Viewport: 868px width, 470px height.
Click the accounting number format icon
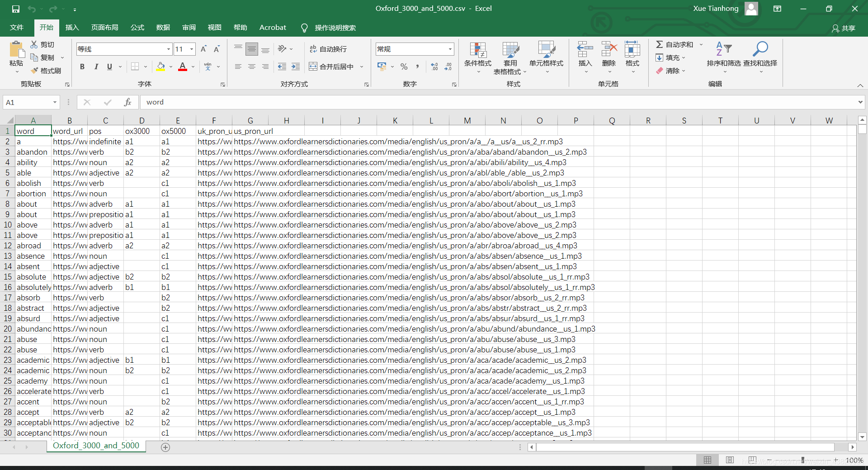coord(382,66)
